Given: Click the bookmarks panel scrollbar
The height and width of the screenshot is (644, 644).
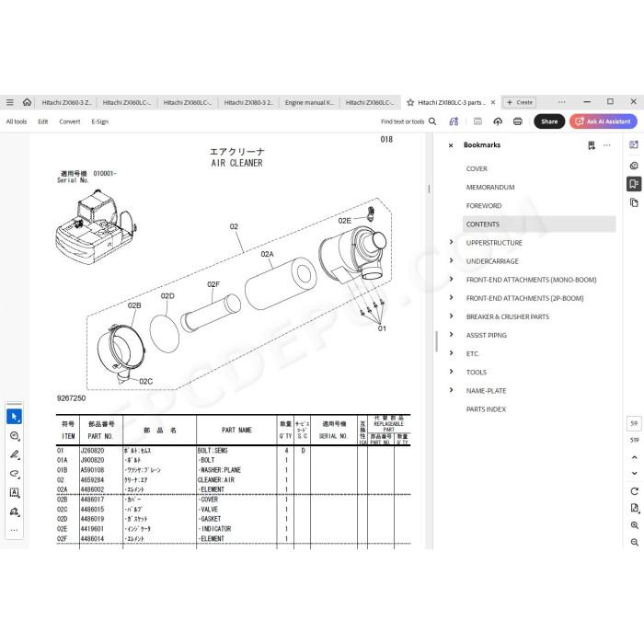Looking at the screenshot, I should 437,341.
